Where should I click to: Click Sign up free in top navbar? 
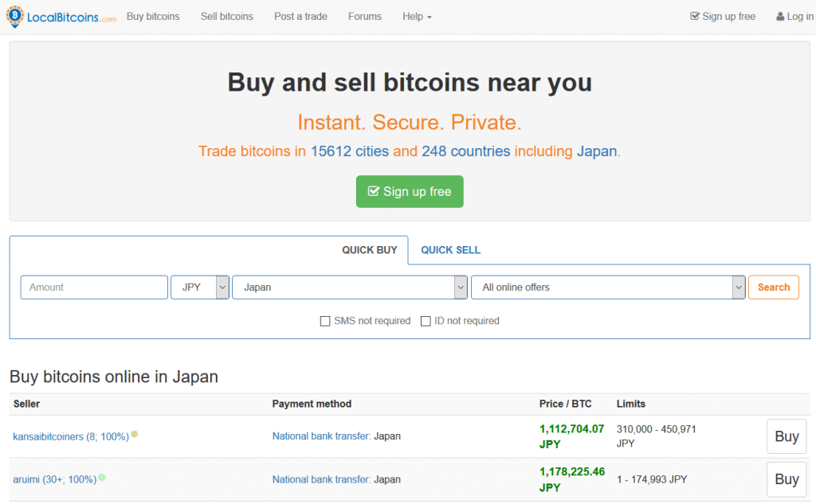723,16
